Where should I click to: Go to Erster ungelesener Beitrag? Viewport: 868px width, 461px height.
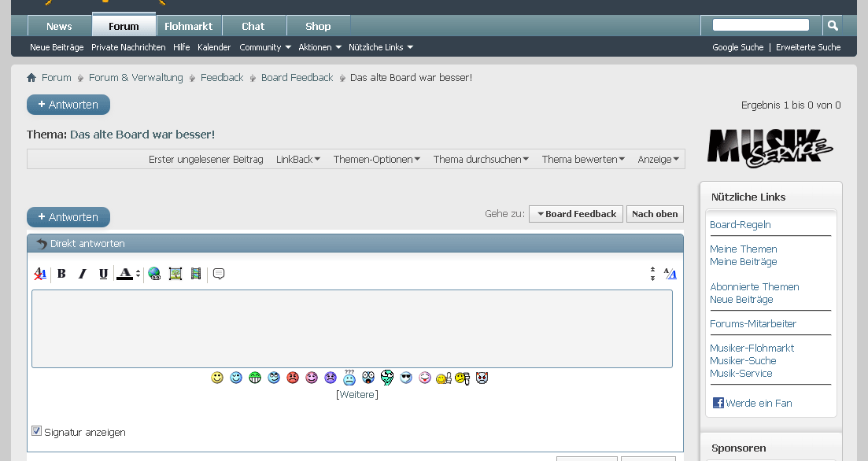206,160
